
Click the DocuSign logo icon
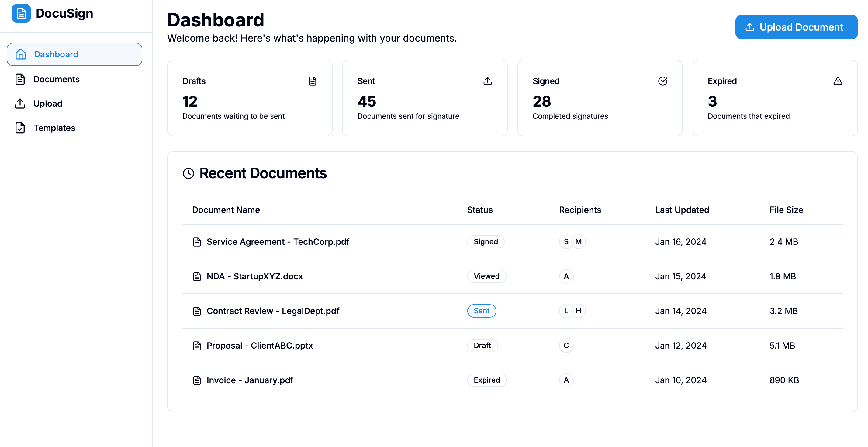(x=21, y=13)
